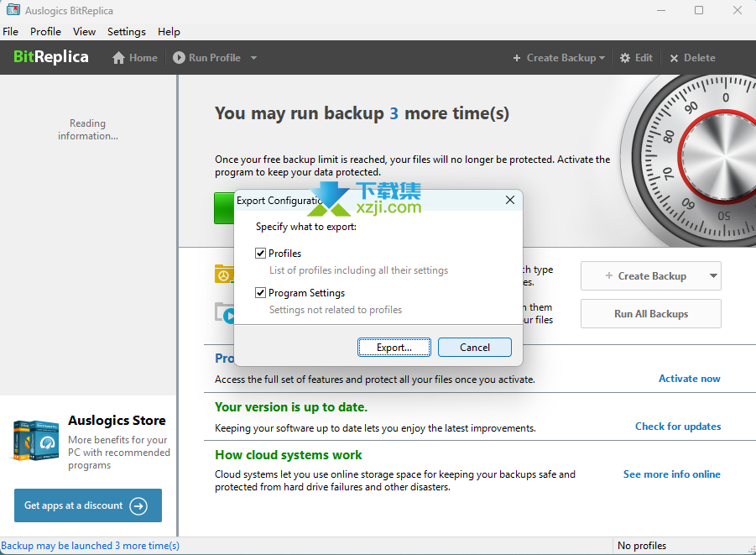Cancel the Export Configuration dialog
The height and width of the screenshot is (555, 756).
pos(474,348)
